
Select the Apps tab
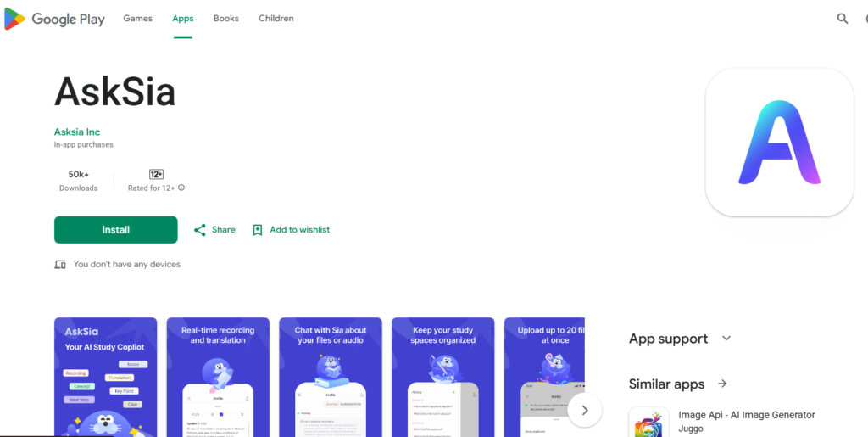(x=183, y=19)
